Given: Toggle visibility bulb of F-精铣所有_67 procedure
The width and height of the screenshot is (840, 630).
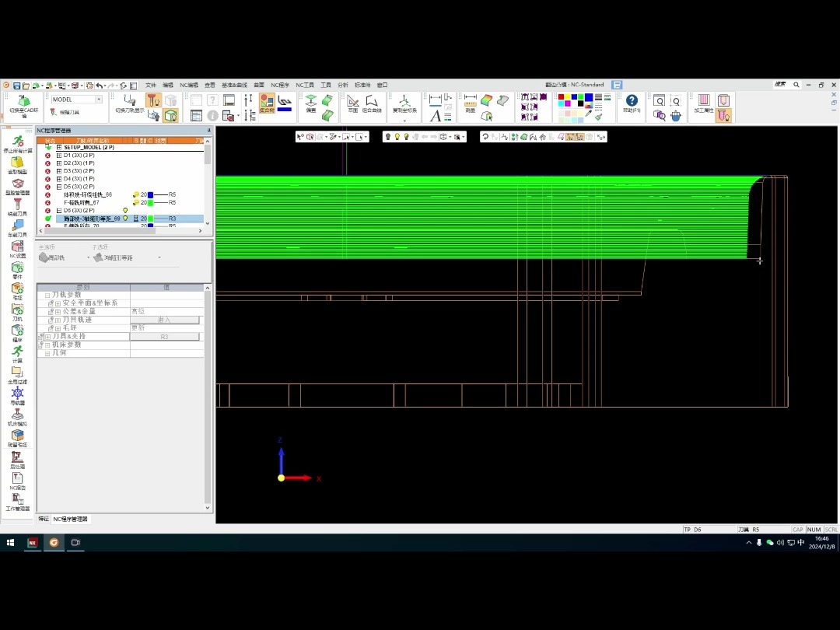Looking at the screenshot, I should point(135,202).
